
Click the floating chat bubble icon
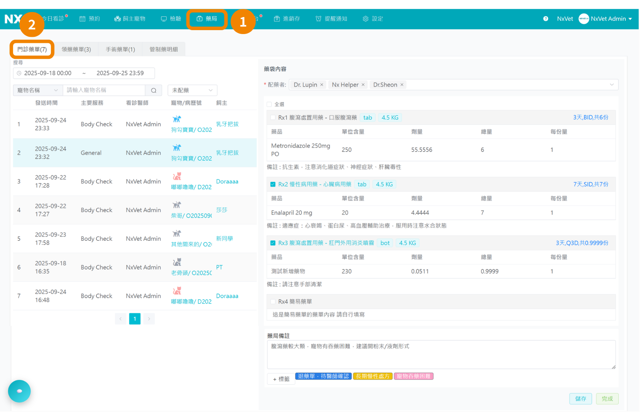[x=19, y=391]
